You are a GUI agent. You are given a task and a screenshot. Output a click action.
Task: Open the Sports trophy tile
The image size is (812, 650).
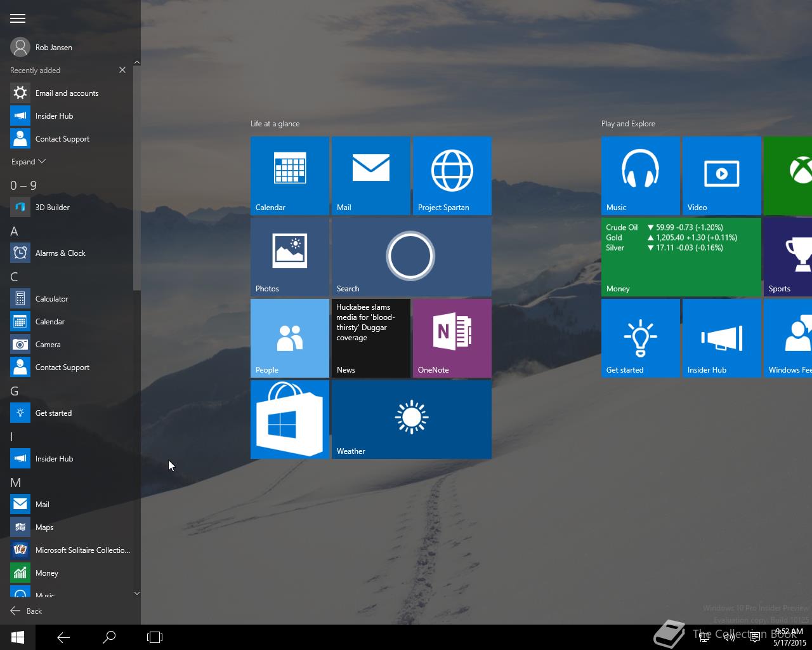[788, 257]
